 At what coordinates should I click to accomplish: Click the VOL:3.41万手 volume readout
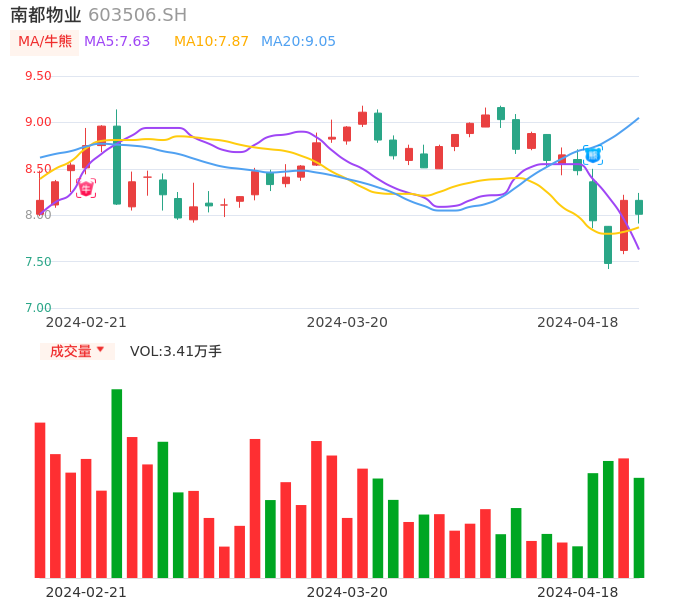tap(176, 351)
